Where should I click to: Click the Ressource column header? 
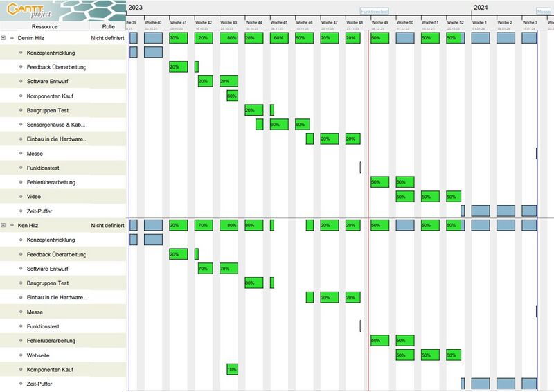click(44, 26)
